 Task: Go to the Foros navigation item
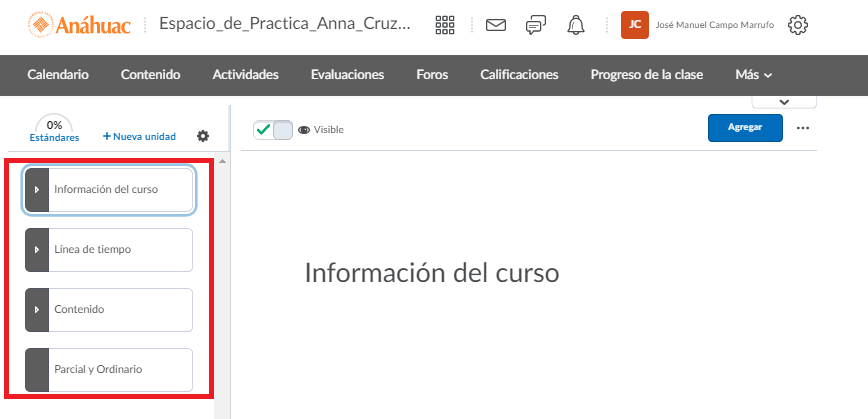tap(432, 75)
